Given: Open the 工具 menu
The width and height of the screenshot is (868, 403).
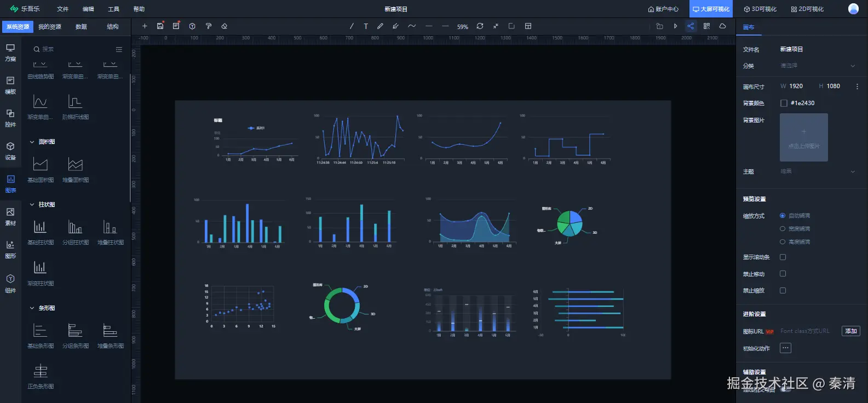Looking at the screenshot, I should point(113,9).
